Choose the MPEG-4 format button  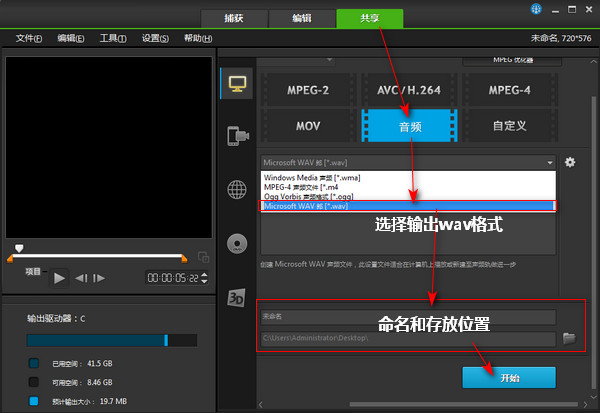click(x=510, y=90)
